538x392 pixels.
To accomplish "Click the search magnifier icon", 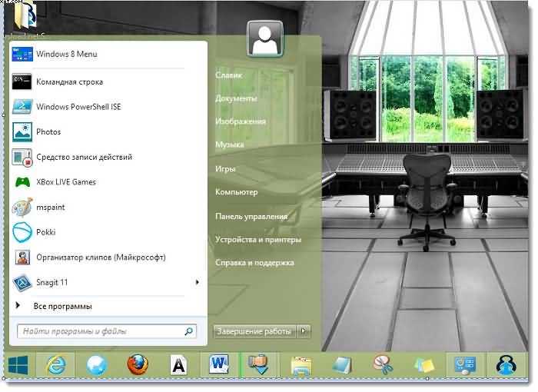I will coord(189,331).
